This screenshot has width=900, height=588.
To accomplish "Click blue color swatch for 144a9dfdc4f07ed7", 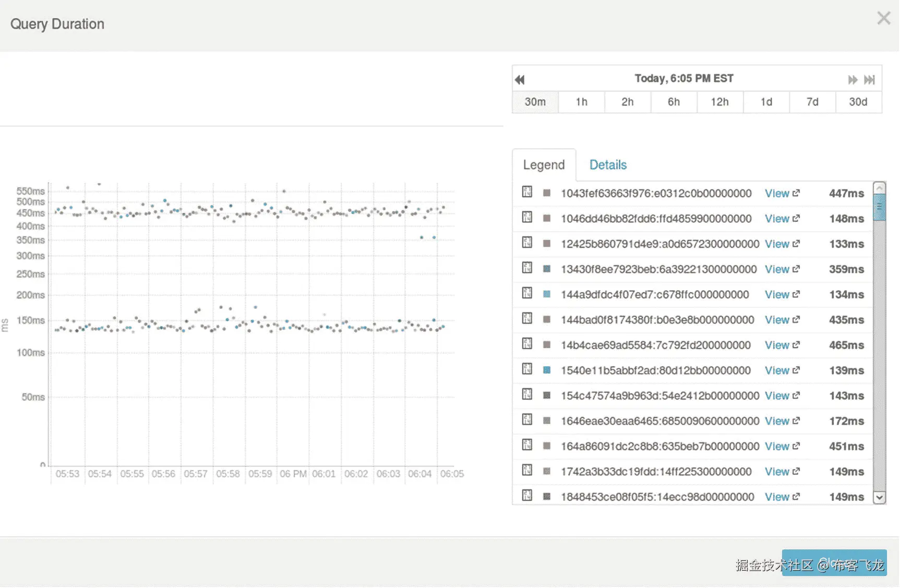I will tap(547, 294).
